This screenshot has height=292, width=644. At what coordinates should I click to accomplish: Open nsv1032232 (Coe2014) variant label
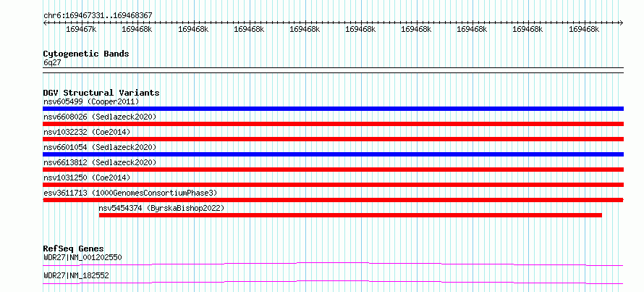pyautogui.click(x=87, y=132)
